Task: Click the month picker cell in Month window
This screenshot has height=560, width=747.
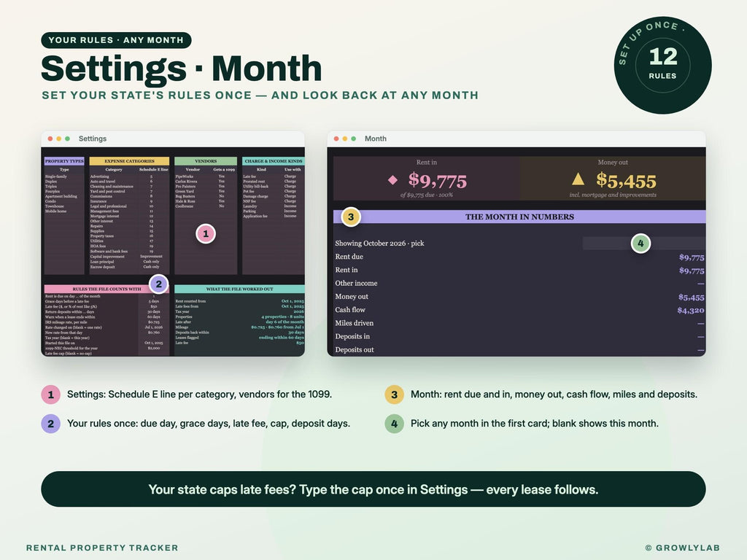Action: coord(644,244)
